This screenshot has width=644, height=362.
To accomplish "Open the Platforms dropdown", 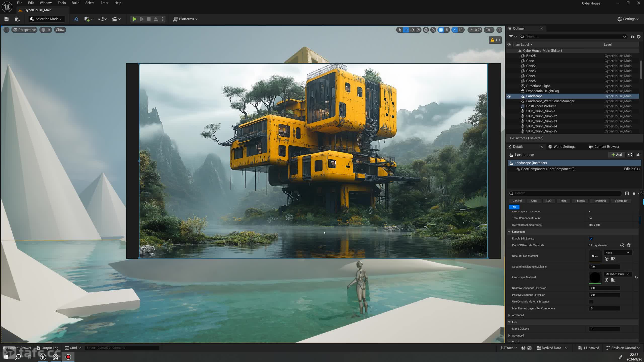I will pos(185,19).
